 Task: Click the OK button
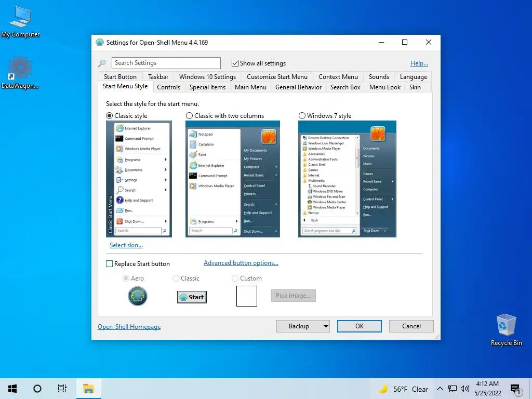pos(360,326)
